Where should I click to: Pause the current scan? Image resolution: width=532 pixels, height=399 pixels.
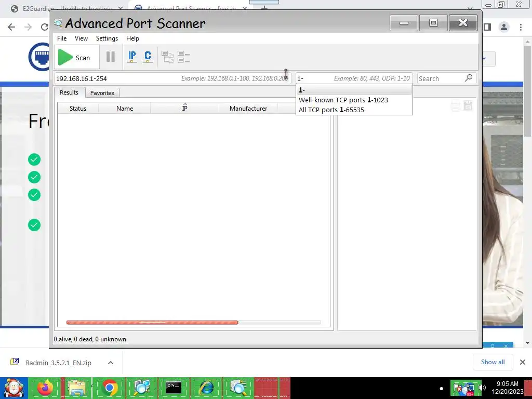[111, 57]
